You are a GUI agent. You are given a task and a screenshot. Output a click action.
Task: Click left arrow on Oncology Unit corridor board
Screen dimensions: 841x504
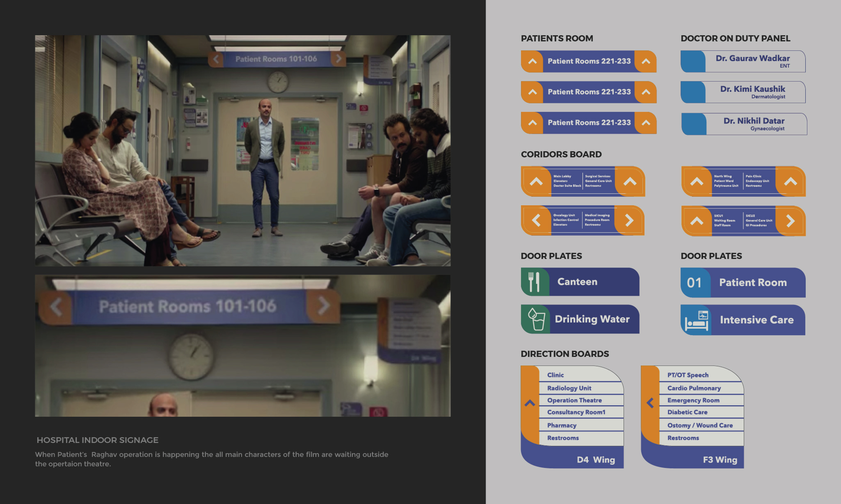pyautogui.click(x=536, y=220)
